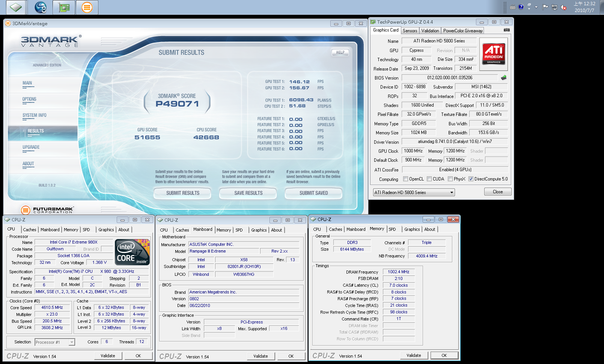Image resolution: width=604 pixels, height=364 pixels.
Task: Uncheck the DirectCompute 5.0 checkbox
Action: pos(471,179)
